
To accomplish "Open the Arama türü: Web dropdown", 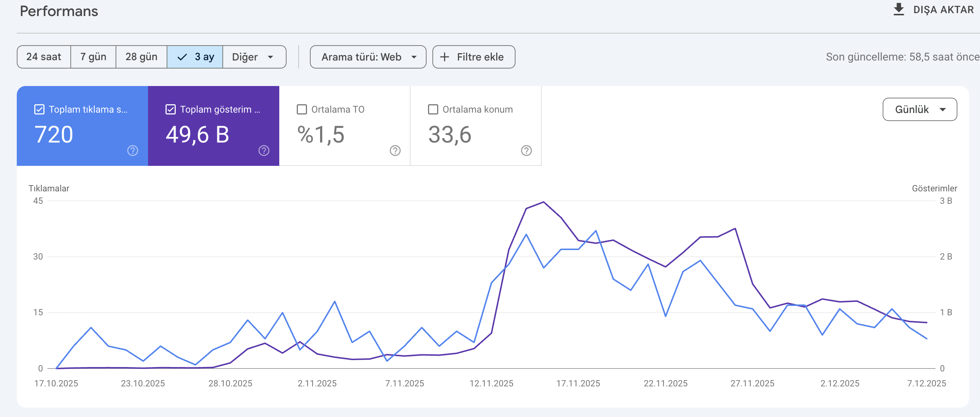I will coord(368,57).
